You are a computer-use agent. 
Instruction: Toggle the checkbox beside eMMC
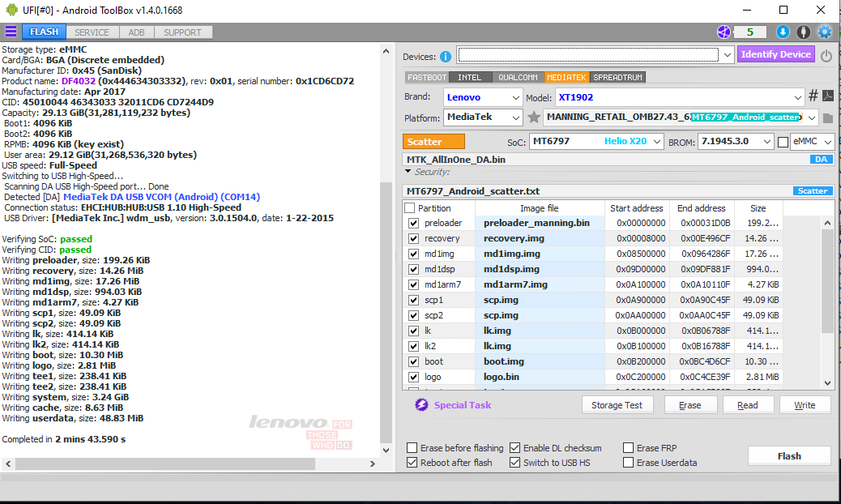click(x=783, y=142)
